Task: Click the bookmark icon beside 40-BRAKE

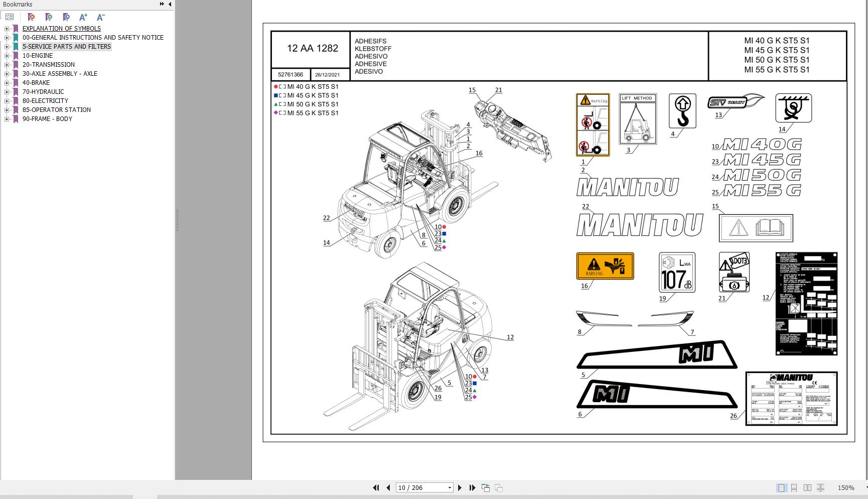Action: 16,83
